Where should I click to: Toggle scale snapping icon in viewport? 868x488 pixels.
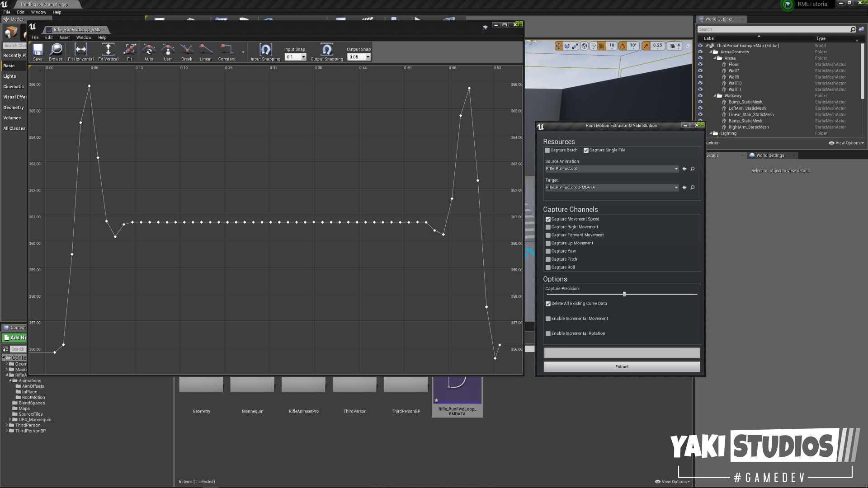click(x=646, y=46)
